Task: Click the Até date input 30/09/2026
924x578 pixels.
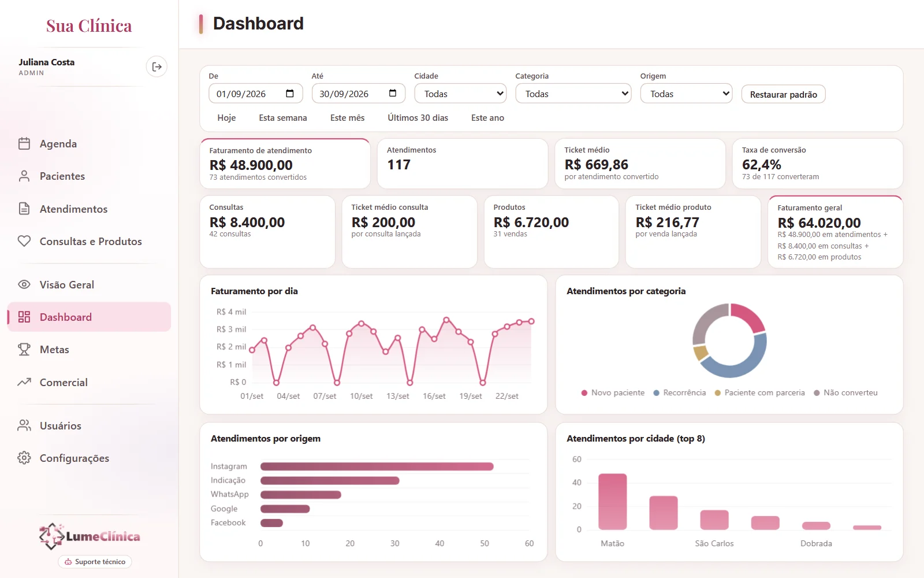Action: [x=359, y=94]
